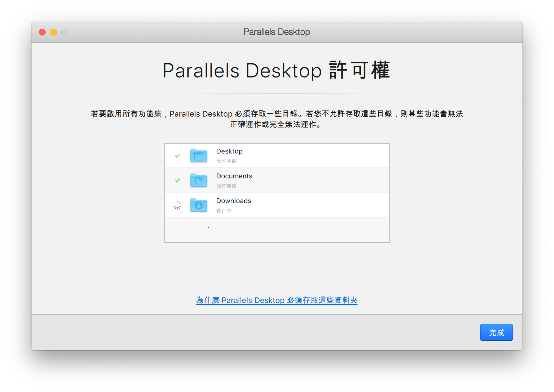
Task: Click the Documents folder icon
Action: (x=198, y=180)
